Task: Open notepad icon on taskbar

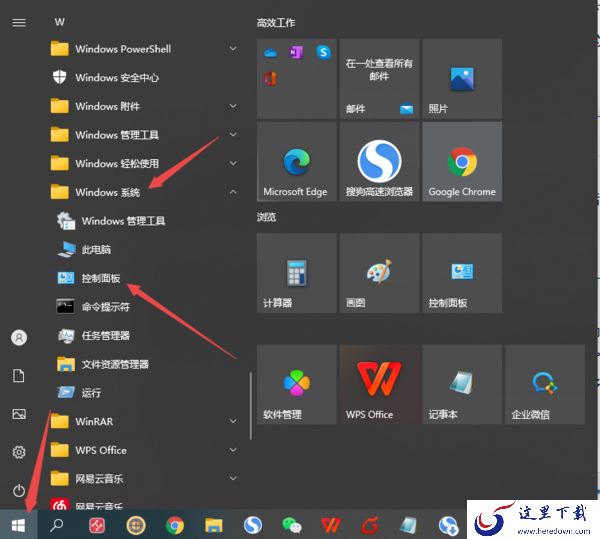Action: 408,525
